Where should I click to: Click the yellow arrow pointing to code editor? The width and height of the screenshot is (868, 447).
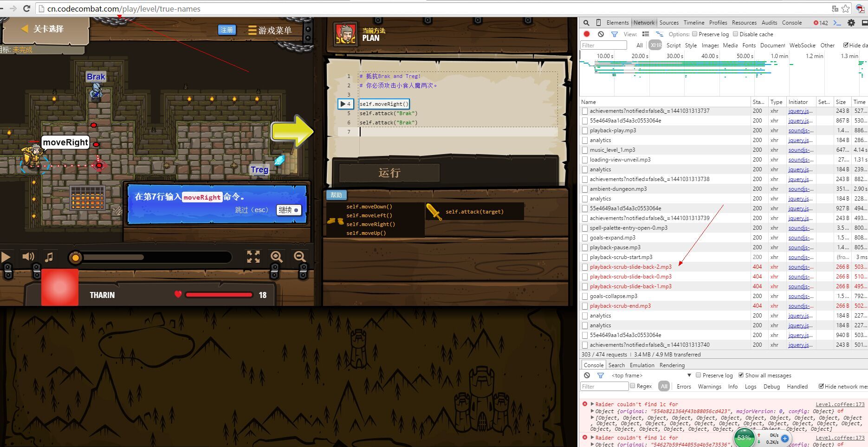(x=292, y=131)
